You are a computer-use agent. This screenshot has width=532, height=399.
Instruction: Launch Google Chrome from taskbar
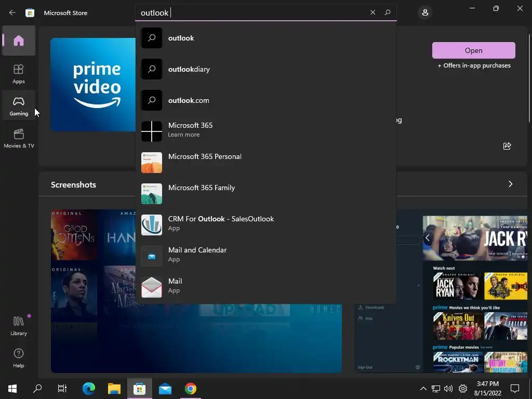point(190,389)
